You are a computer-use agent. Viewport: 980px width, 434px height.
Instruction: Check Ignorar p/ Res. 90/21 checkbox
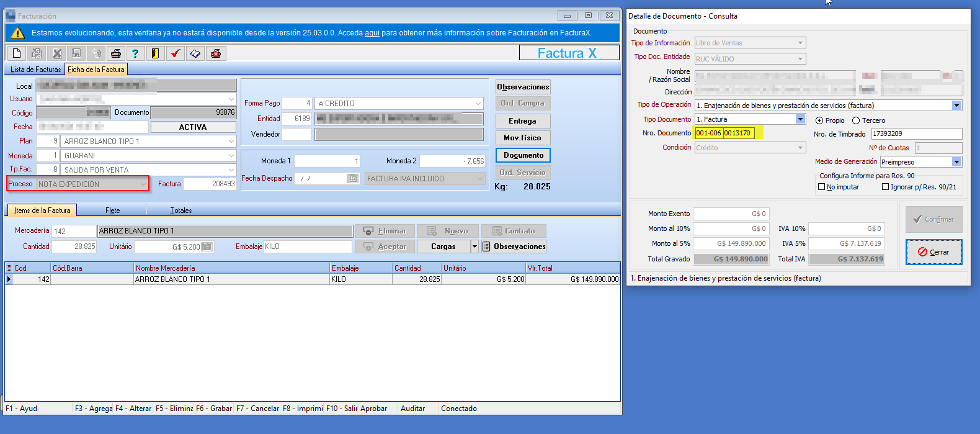[886, 187]
